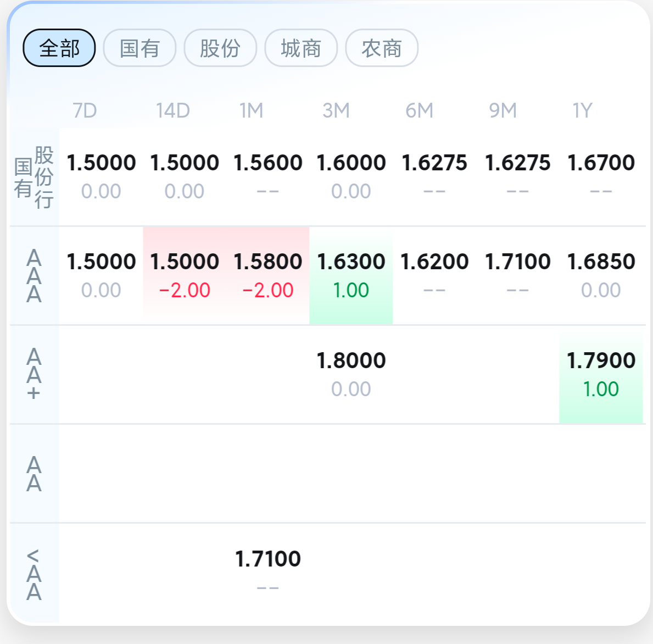Switch to the 农商 filter tab
Image resolution: width=653 pixels, height=644 pixels.
(382, 48)
